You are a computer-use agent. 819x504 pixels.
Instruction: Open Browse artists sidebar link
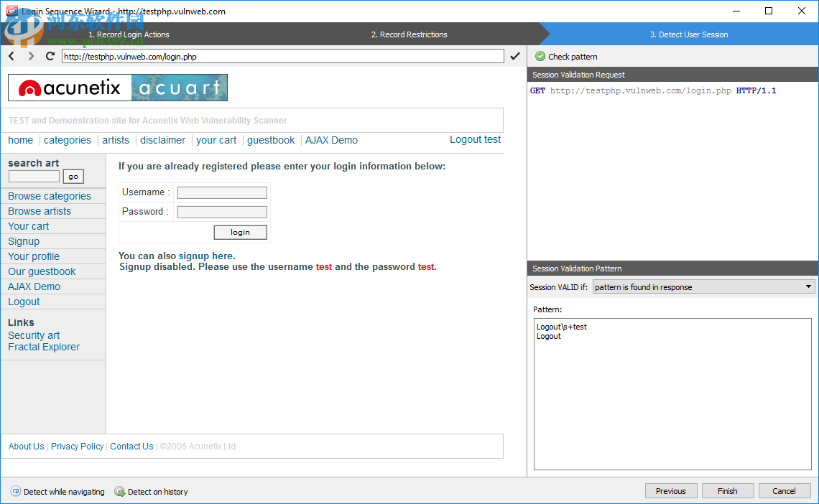pos(40,211)
